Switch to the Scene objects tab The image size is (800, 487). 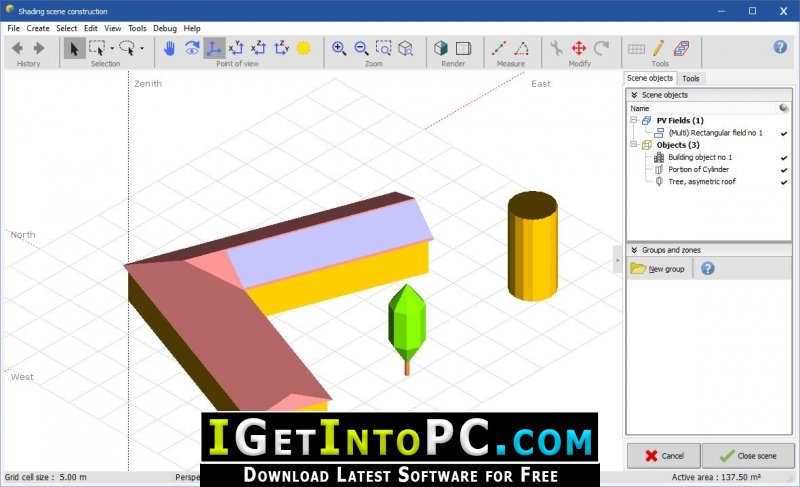(650, 78)
